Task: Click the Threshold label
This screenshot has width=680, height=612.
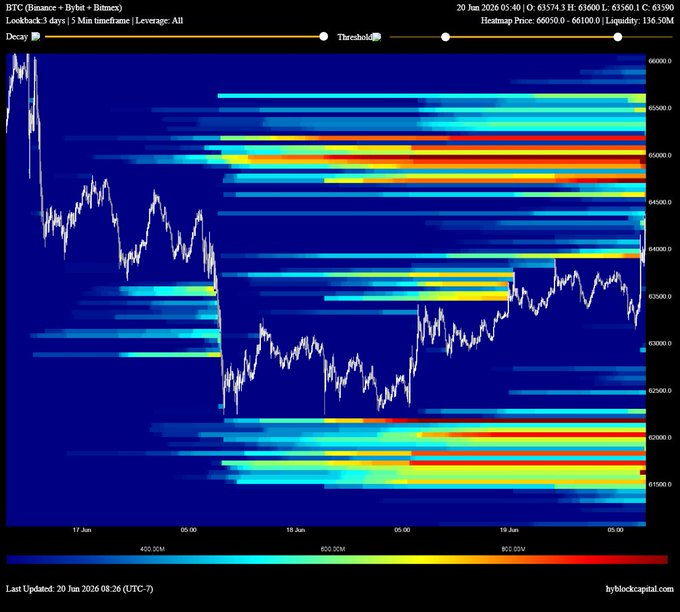Action: coord(355,37)
